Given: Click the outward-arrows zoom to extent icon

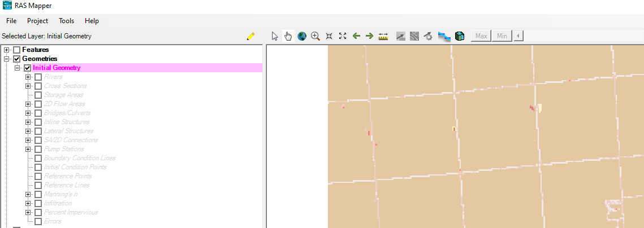Looking at the screenshot, I should click(343, 36).
